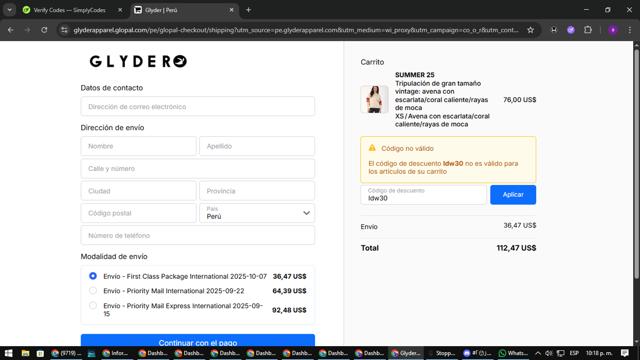The width and height of the screenshot is (640, 360).
Task: Focus the Código postal field
Action: (138, 213)
